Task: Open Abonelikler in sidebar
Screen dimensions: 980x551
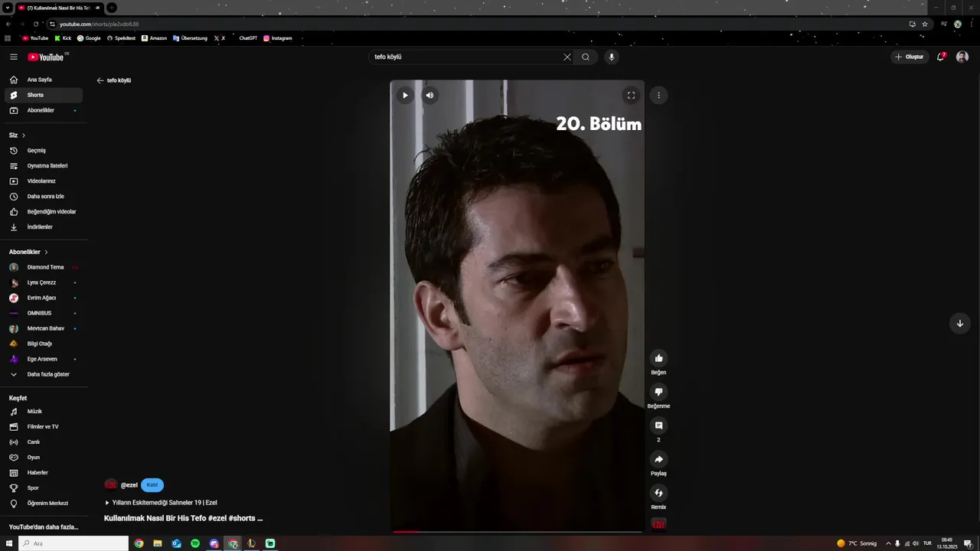Action: 44,110
